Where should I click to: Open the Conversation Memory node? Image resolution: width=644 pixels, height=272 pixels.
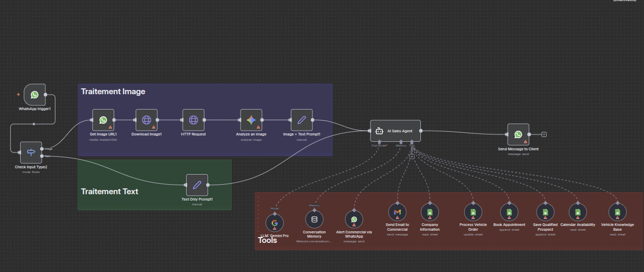tap(314, 219)
